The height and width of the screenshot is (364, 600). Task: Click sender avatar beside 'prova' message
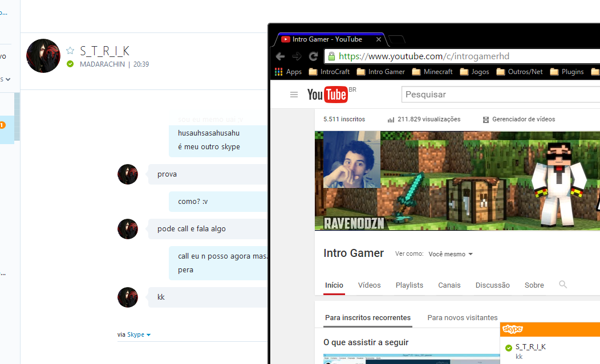coord(128,174)
